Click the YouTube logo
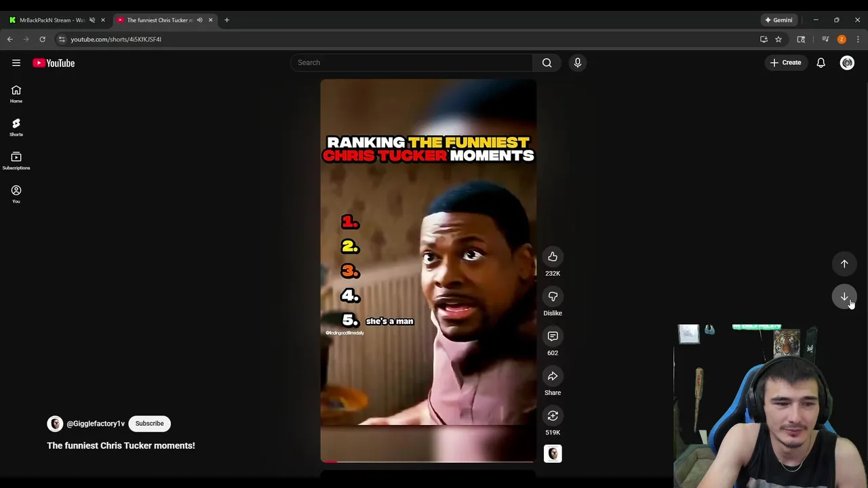Image resolution: width=868 pixels, height=488 pixels. (54, 63)
